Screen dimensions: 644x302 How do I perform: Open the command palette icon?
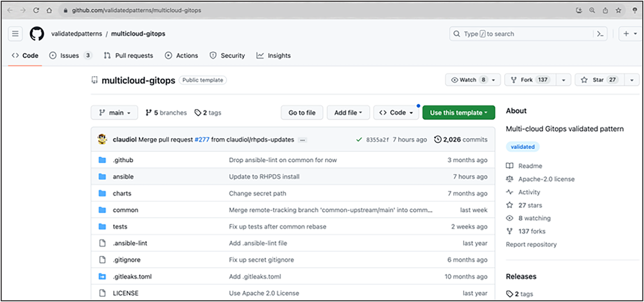(x=600, y=34)
